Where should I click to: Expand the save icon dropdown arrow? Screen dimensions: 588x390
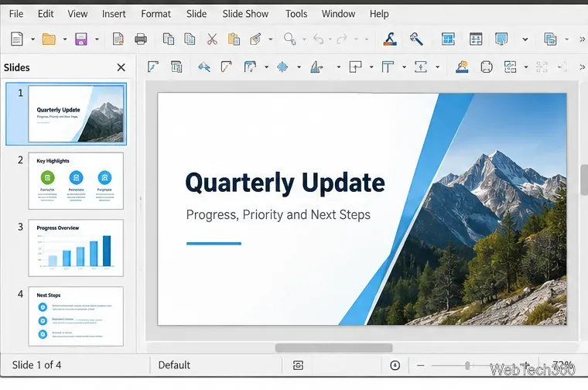(x=97, y=39)
